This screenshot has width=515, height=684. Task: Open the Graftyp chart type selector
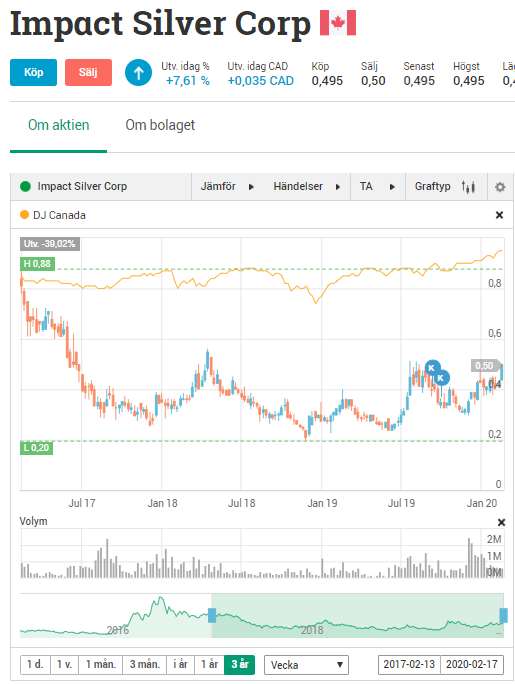click(446, 187)
